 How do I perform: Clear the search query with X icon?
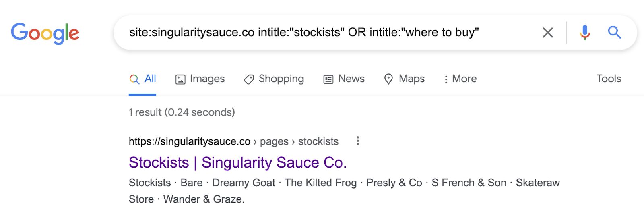point(548,33)
